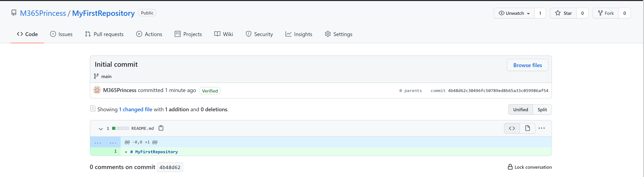644x177 pixels.
Task: Open the README.md file name link
Action: pos(143,128)
